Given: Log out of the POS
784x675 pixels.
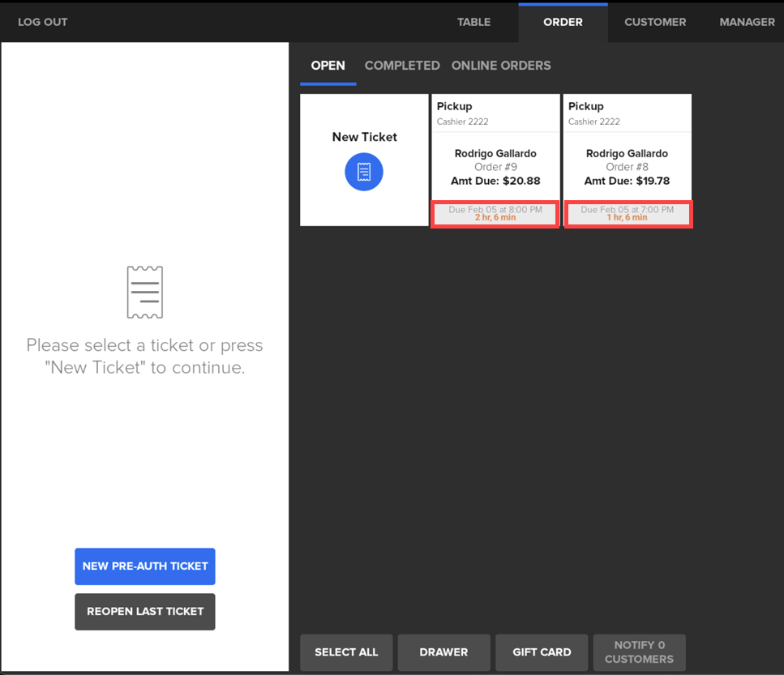Looking at the screenshot, I should [x=43, y=22].
